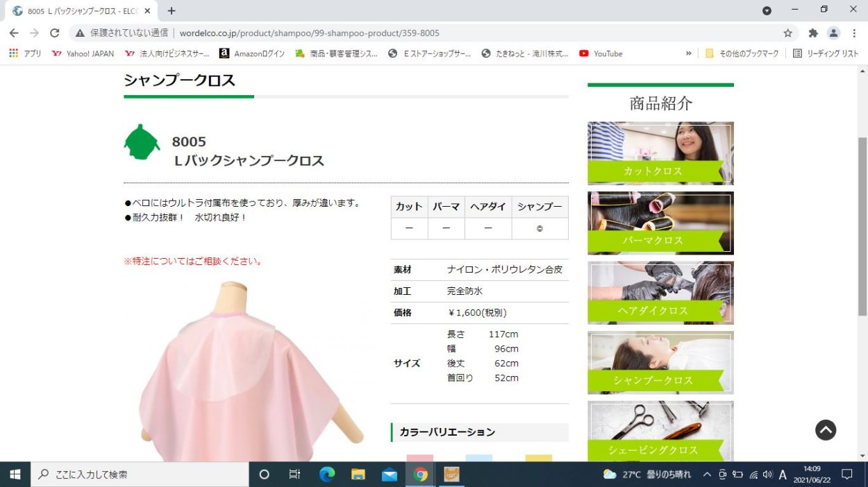Click the browser forward arrow
Screen dimensions: 868x487
(x=34, y=33)
